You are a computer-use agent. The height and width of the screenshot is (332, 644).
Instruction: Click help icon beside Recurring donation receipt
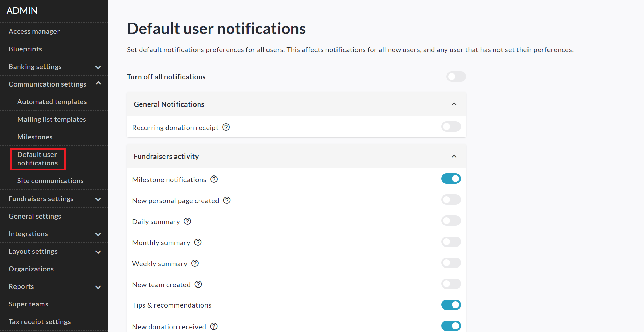click(x=226, y=127)
